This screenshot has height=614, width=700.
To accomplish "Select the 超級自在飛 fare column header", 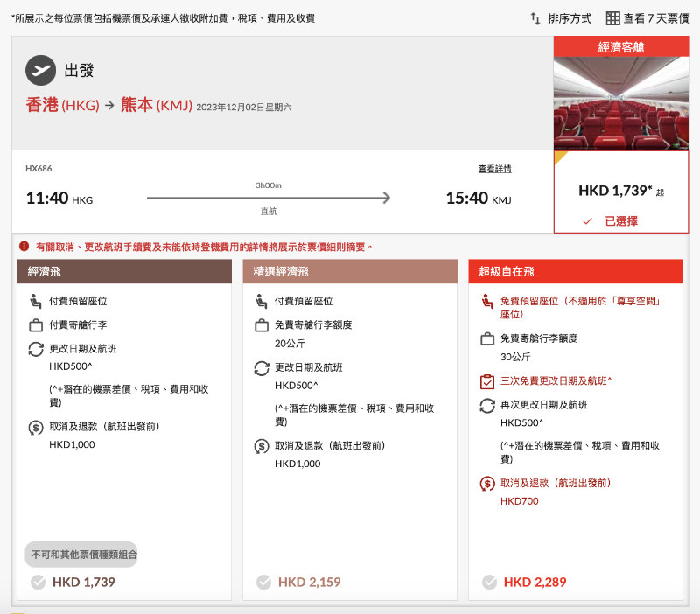I will click(576, 271).
